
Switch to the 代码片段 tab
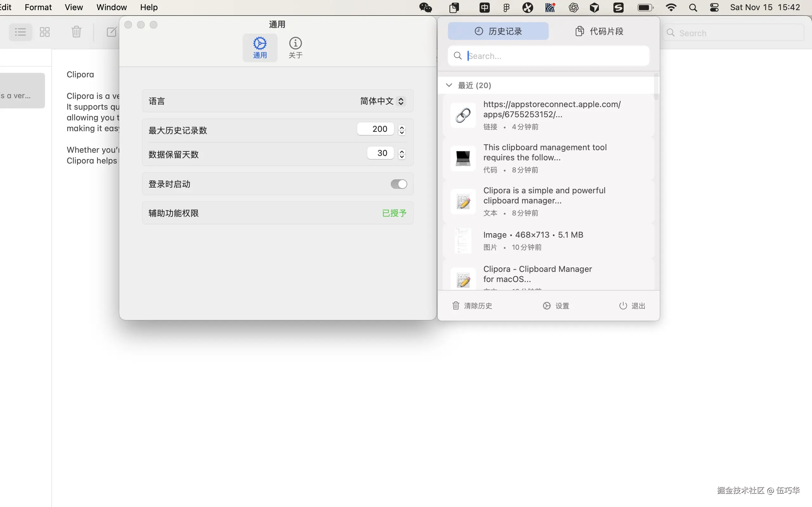pyautogui.click(x=599, y=31)
